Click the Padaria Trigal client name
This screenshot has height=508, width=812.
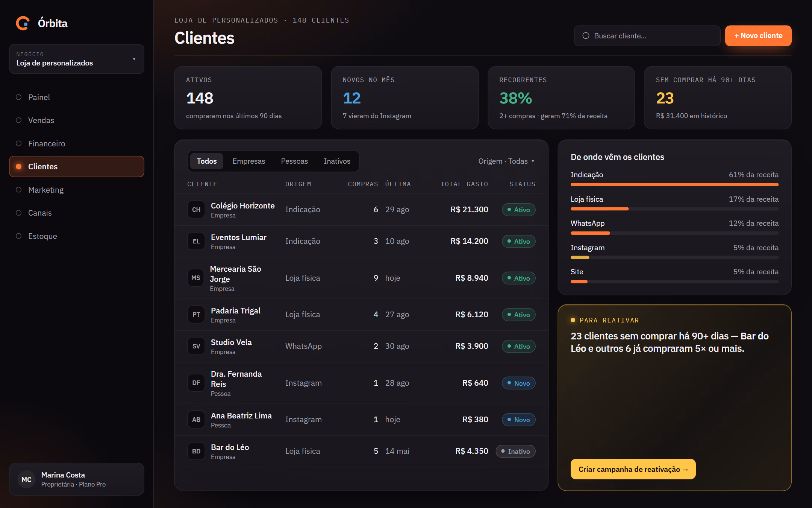236,310
